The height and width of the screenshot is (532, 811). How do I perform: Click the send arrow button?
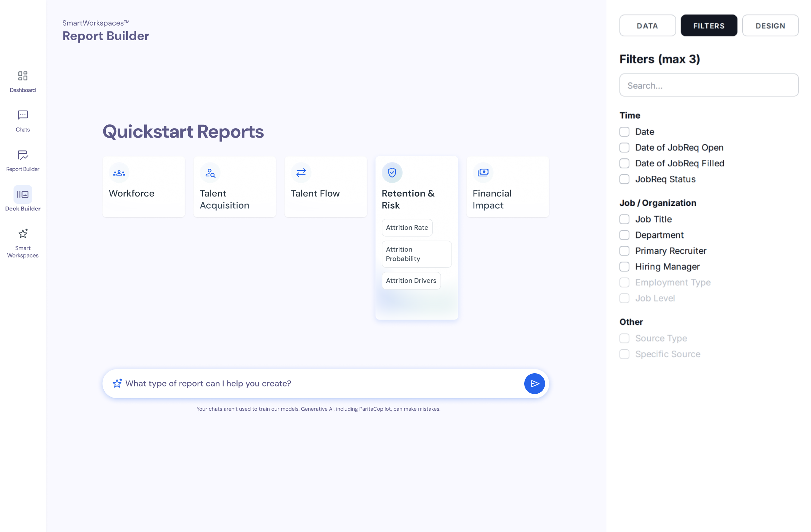534,384
